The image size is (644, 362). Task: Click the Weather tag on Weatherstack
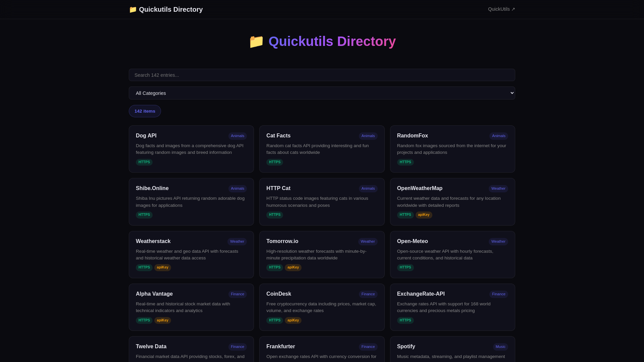[237, 242]
